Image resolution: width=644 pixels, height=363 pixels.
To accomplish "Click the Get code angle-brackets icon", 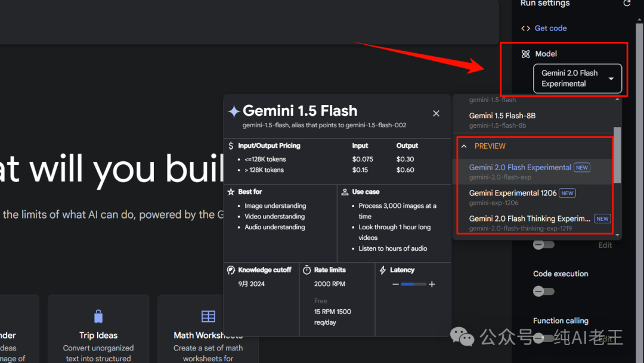I will click(525, 29).
